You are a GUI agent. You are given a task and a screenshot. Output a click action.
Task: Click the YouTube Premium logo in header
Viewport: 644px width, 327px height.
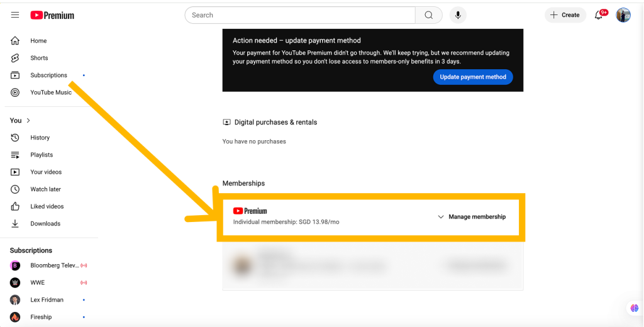pyautogui.click(x=52, y=15)
